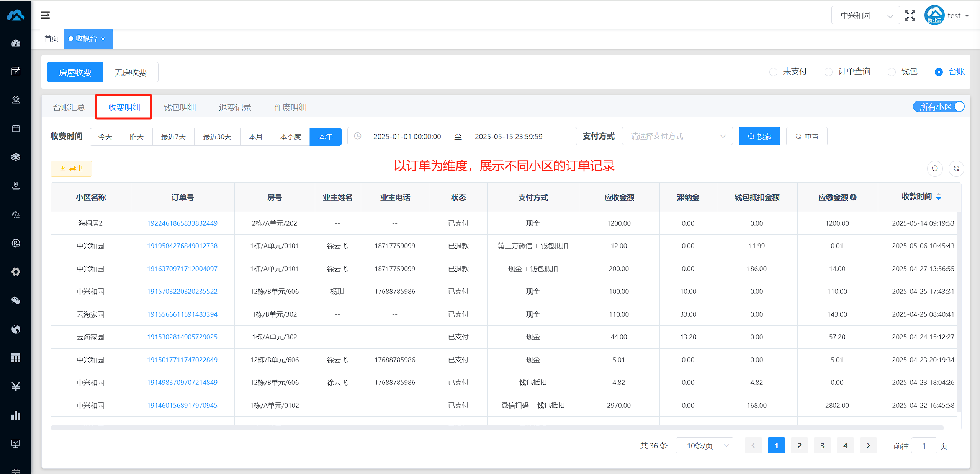The image size is (980, 474).
Task: Click the cloud logo at top of sidebar
Action: point(16,15)
